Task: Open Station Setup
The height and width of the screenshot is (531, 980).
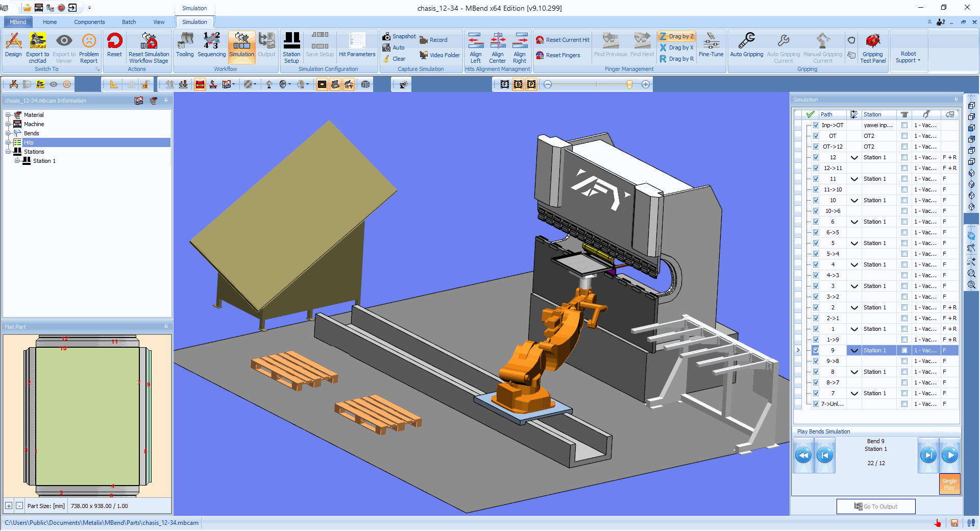Action: 291,47
